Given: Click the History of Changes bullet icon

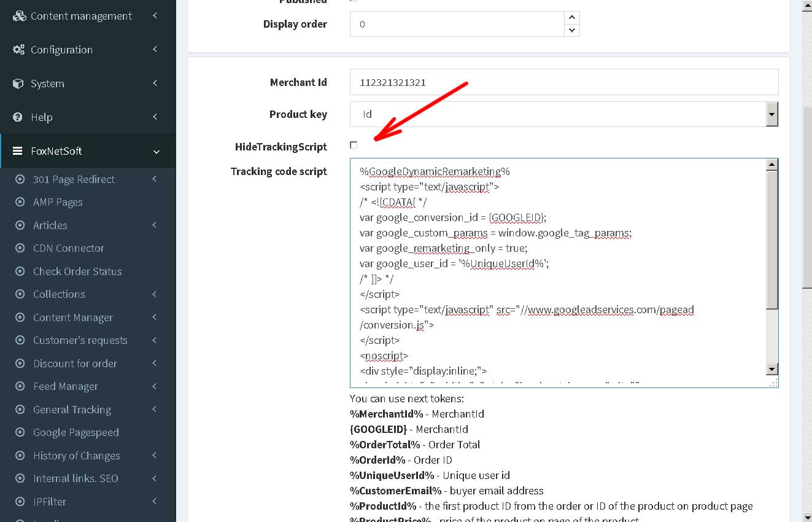Looking at the screenshot, I should pyautogui.click(x=20, y=456).
